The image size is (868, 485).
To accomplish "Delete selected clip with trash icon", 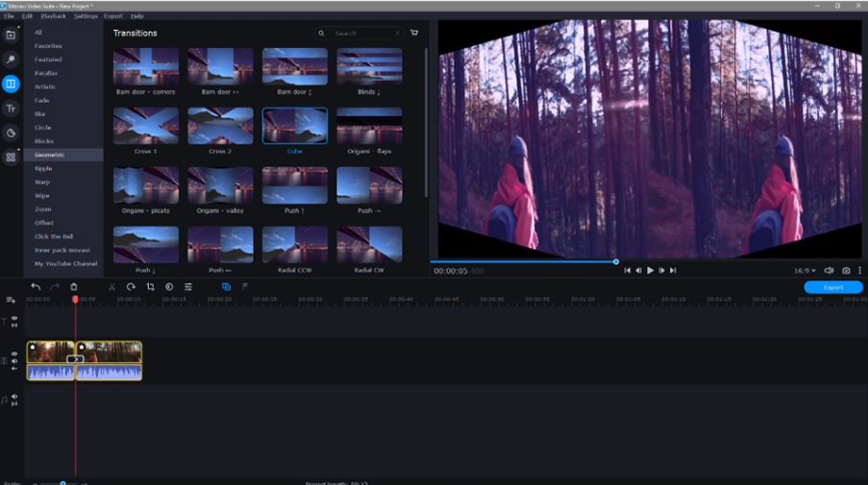I will click(x=74, y=286).
